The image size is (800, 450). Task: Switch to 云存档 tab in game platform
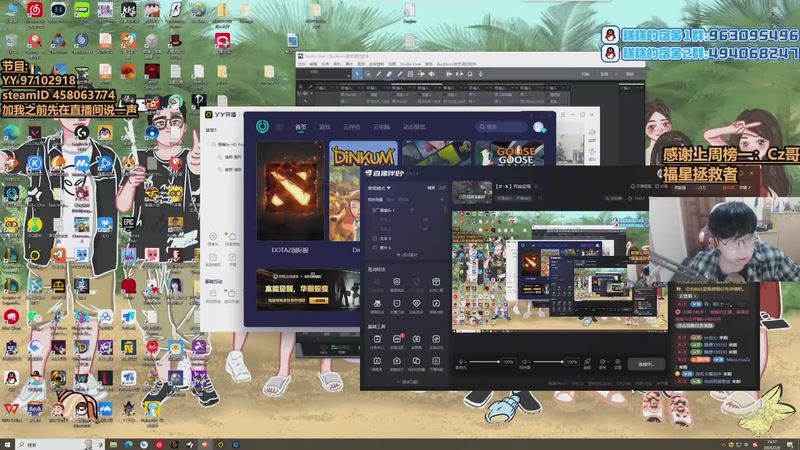pyautogui.click(x=352, y=127)
